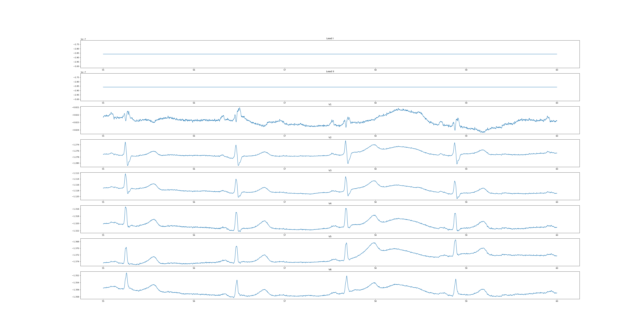Click the 60 x-axis tick under V4 plot
The height and width of the screenshot is (336, 644).
pyautogui.click(x=557, y=235)
